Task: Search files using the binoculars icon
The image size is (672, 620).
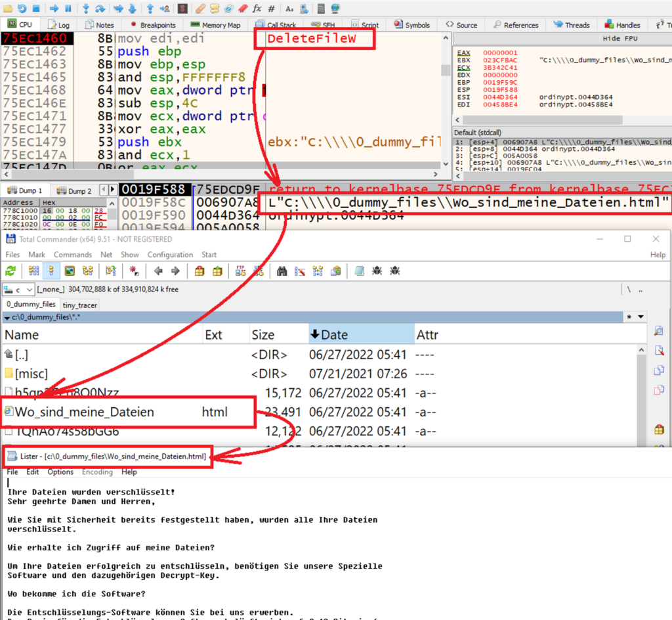Action: point(280,271)
